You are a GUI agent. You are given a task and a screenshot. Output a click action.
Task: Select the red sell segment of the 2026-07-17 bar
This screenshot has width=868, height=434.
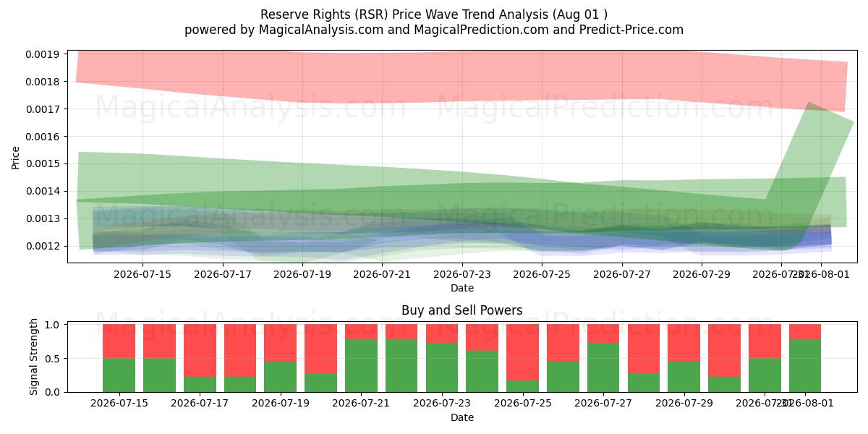tap(200, 351)
